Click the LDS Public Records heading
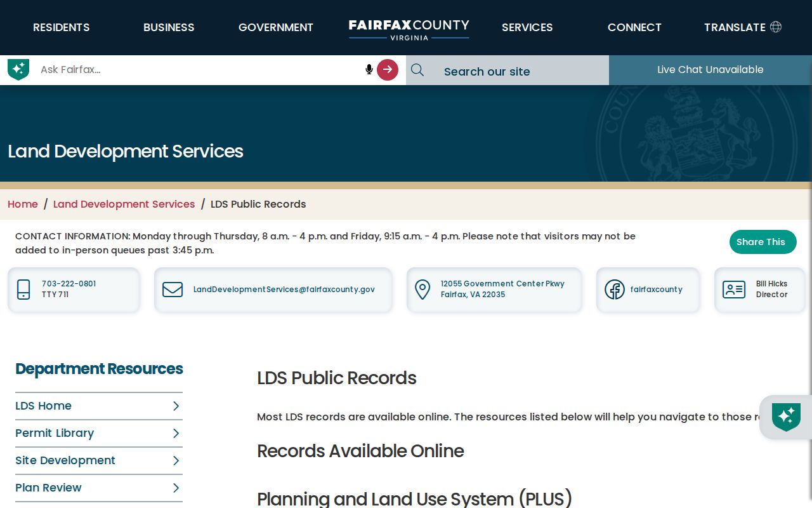The width and height of the screenshot is (812, 508). [x=337, y=378]
